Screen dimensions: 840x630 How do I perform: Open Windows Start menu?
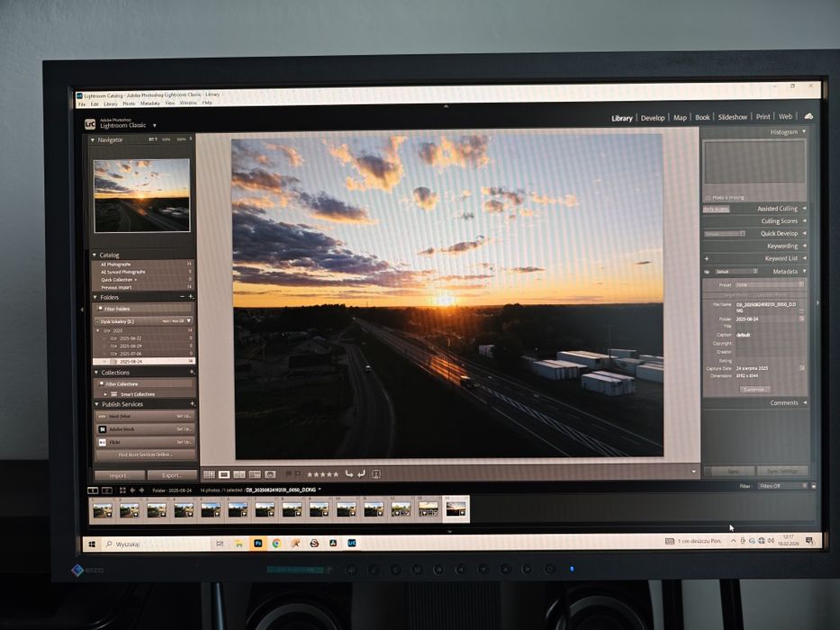point(92,544)
